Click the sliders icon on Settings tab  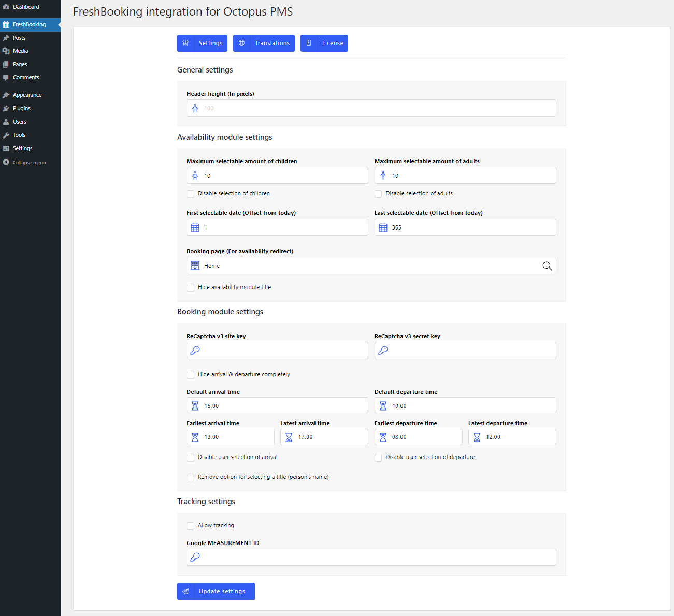pyautogui.click(x=185, y=43)
